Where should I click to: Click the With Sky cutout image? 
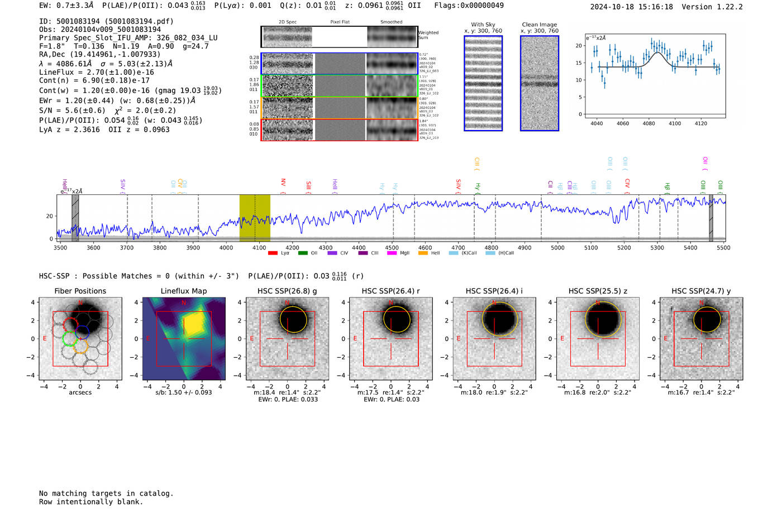483,83
